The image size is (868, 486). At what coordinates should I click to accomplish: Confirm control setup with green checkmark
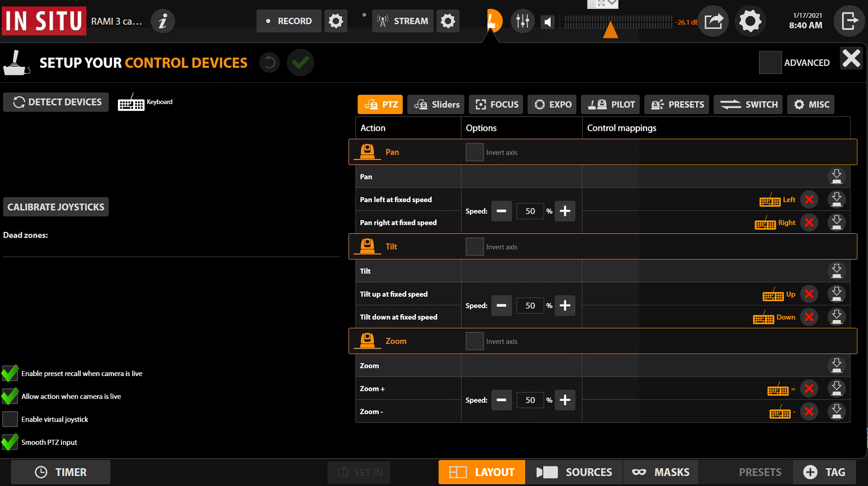pos(300,62)
